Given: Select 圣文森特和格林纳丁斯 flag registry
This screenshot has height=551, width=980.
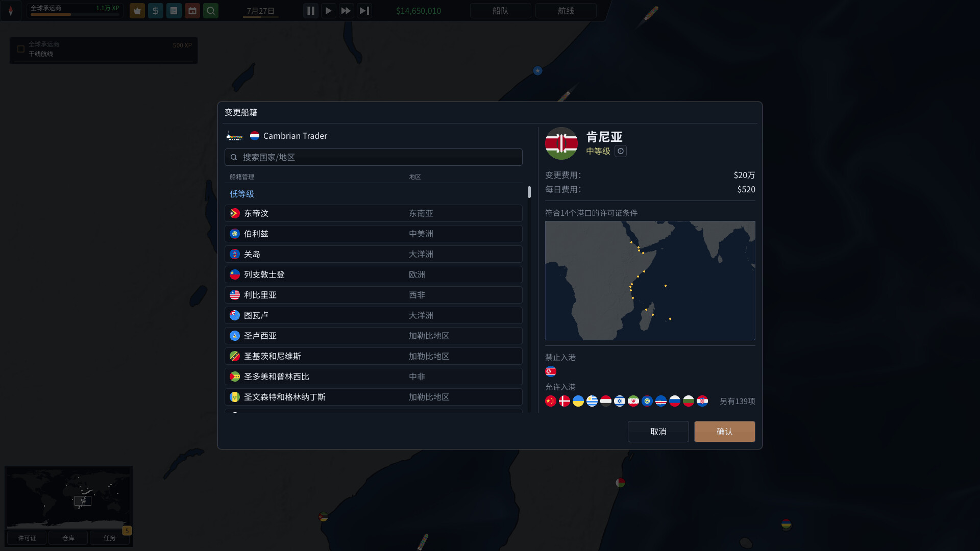Looking at the screenshot, I should tap(373, 397).
